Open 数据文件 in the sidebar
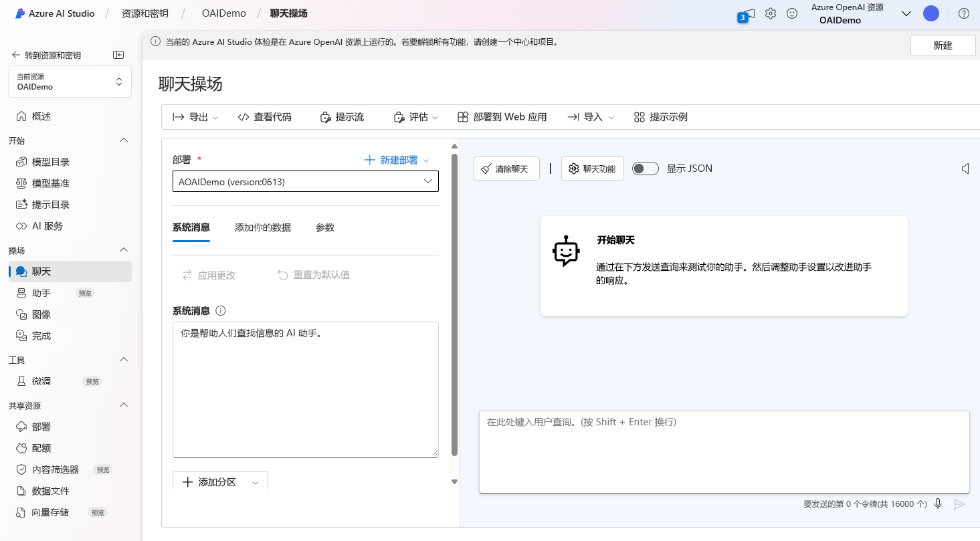Viewport: 980px width, 541px height. (70, 491)
